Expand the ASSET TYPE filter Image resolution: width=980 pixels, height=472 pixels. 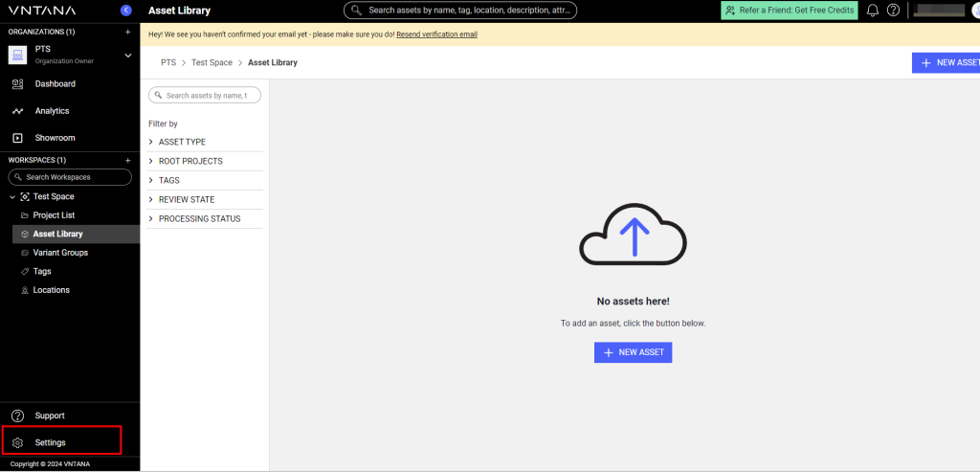(x=182, y=142)
